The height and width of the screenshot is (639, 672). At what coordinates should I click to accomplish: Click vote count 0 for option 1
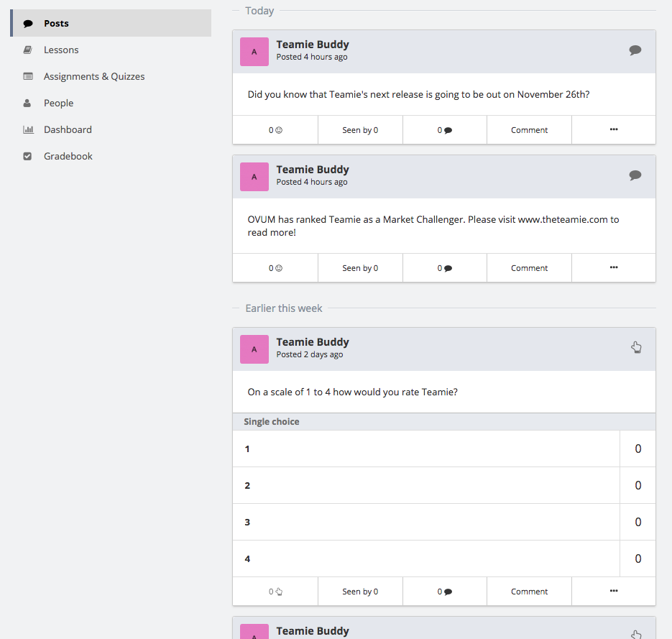tap(638, 449)
